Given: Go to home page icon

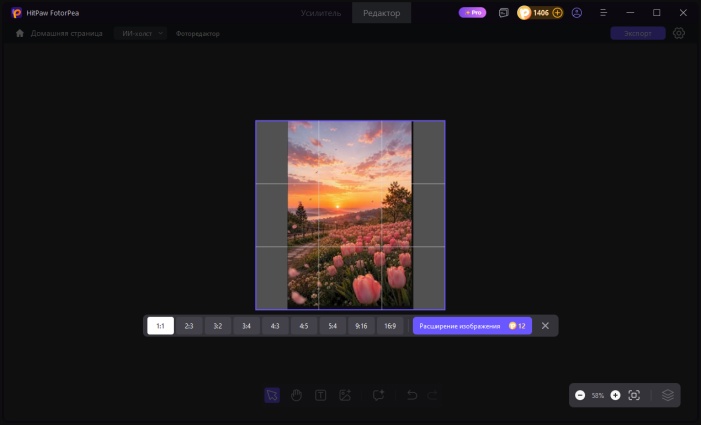Looking at the screenshot, I should pos(20,33).
